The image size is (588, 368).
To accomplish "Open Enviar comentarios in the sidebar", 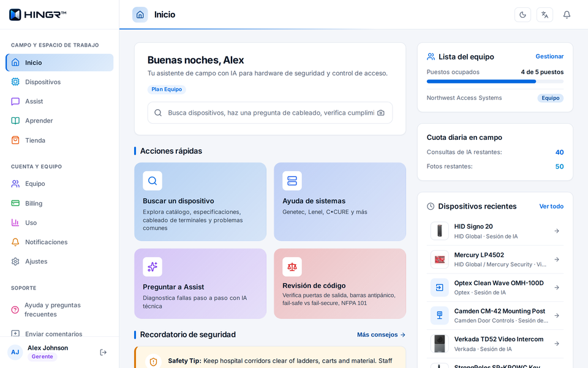I will tap(59, 334).
